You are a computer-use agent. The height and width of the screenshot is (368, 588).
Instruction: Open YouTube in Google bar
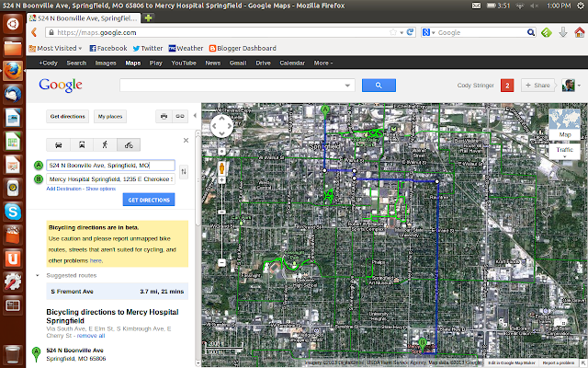(184, 63)
